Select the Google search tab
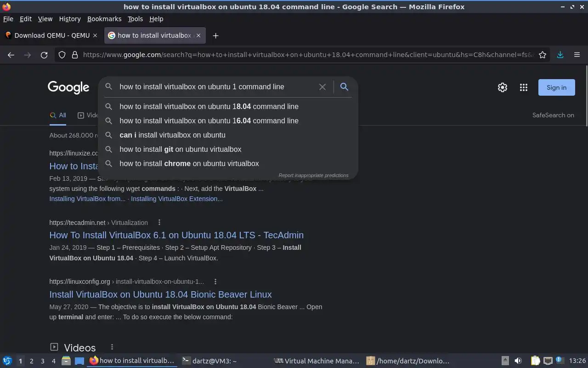Screen dimensions: 588x368 (x=155, y=35)
